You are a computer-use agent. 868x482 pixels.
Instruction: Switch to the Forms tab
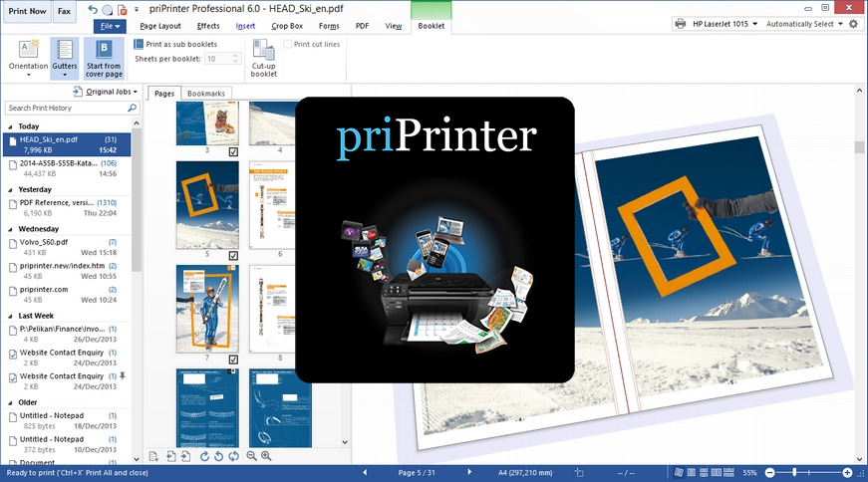[329, 26]
